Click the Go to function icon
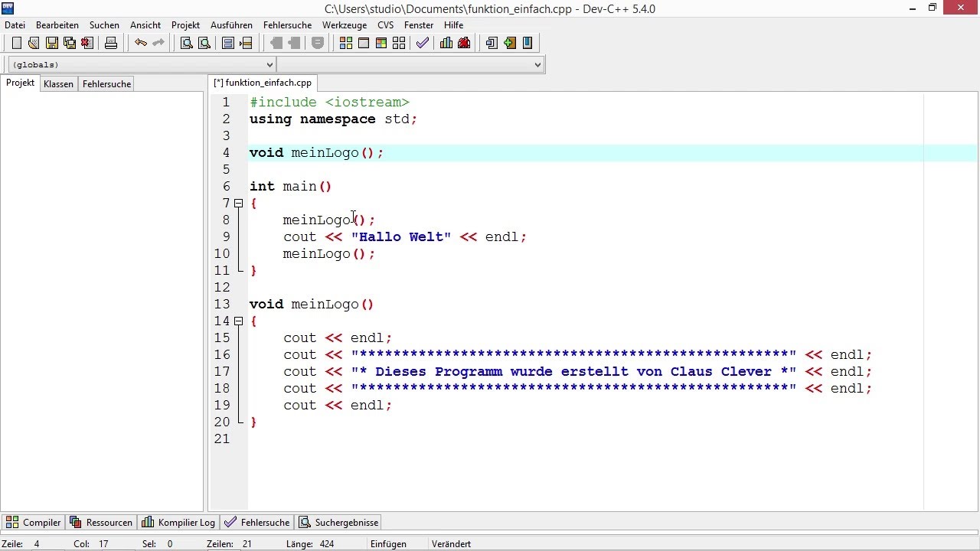Screen dimensions: 980x551 (x=228, y=43)
